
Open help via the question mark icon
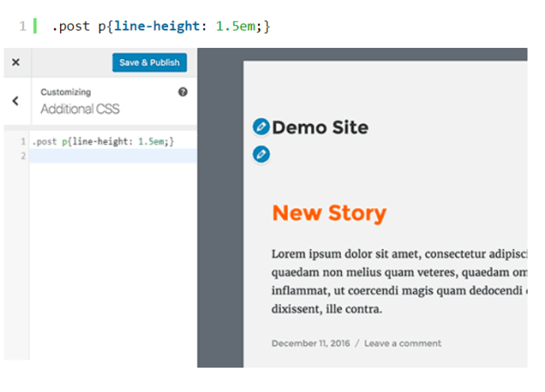(x=183, y=92)
